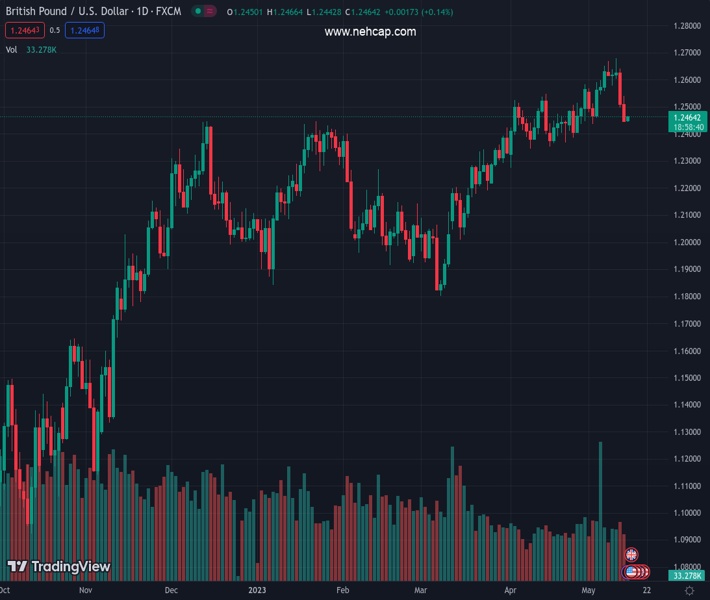Click the volume value label 33.278K on axis

687,576
